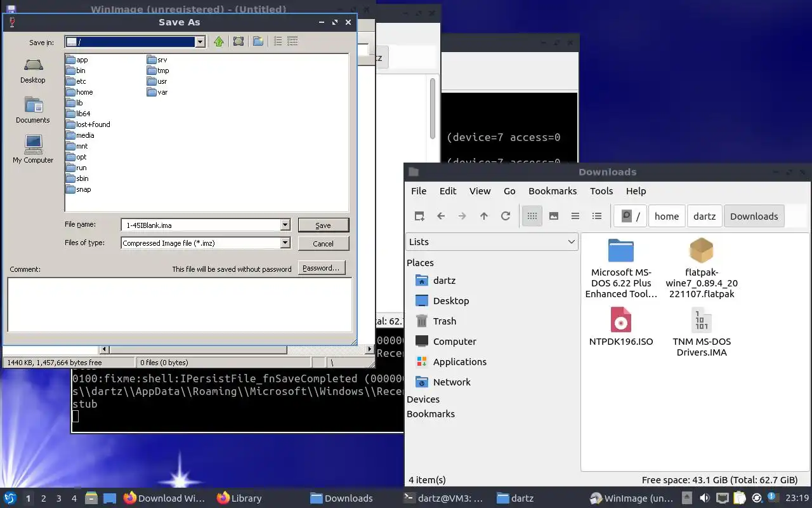Open the Tools menu in Downloads window

click(601, 190)
